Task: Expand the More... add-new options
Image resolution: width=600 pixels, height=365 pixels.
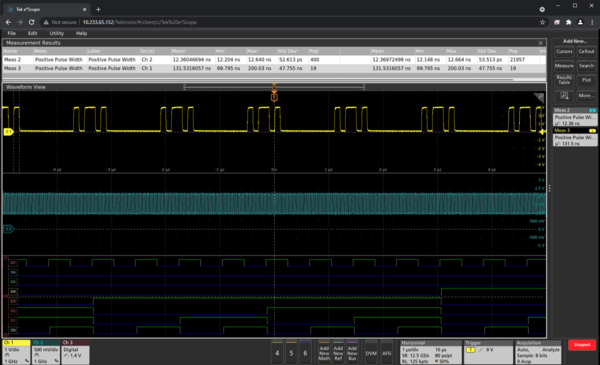Action: [586, 96]
